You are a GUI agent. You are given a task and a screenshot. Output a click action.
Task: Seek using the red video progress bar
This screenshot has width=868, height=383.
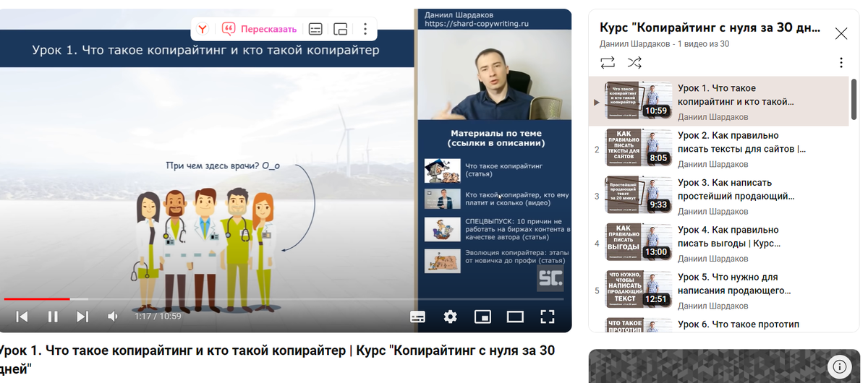click(284, 298)
